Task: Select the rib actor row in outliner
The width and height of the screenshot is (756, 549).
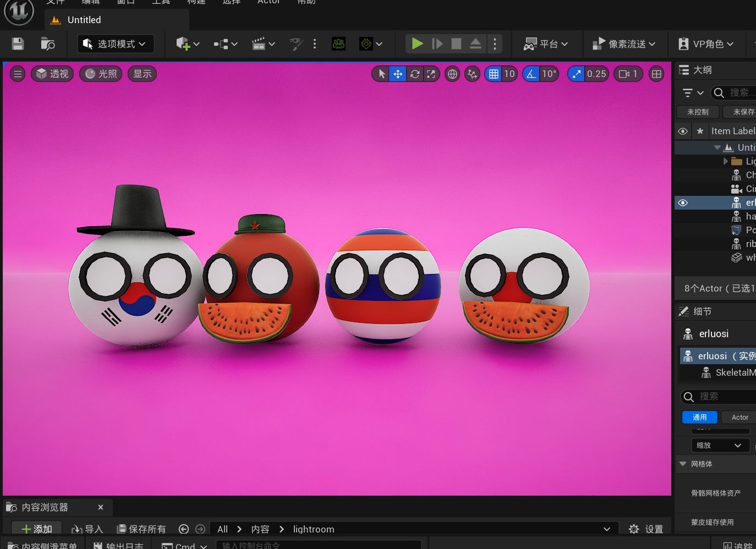Action: (x=715, y=244)
